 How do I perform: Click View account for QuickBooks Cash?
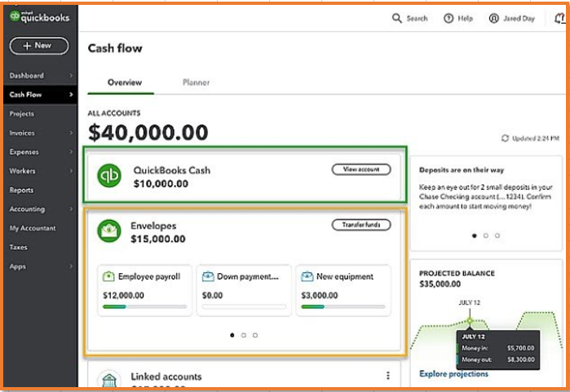pos(361,170)
